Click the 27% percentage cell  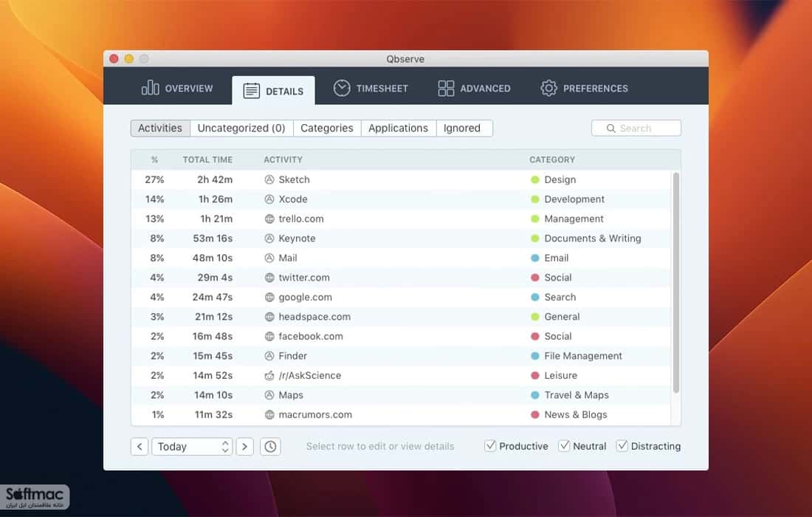[x=154, y=179]
